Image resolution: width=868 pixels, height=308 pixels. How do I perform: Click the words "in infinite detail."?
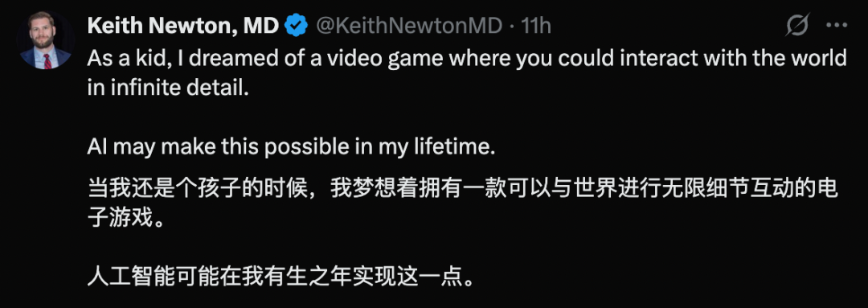165,89
